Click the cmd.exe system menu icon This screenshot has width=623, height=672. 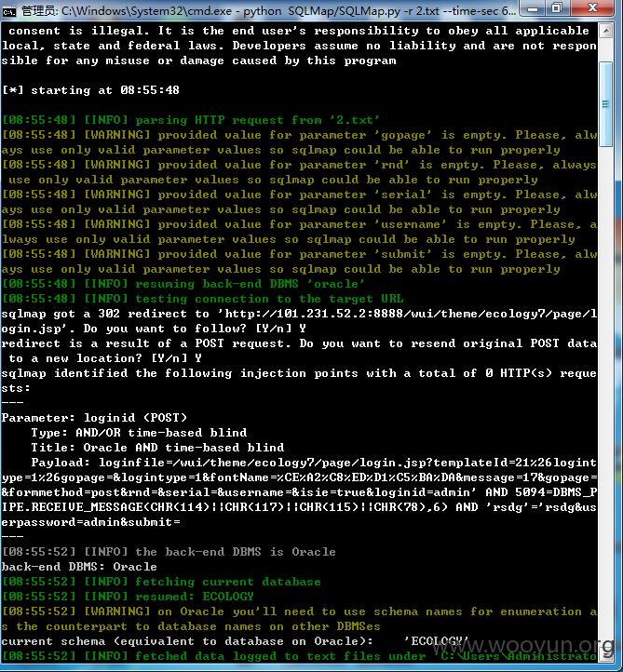click(x=8, y=11)
